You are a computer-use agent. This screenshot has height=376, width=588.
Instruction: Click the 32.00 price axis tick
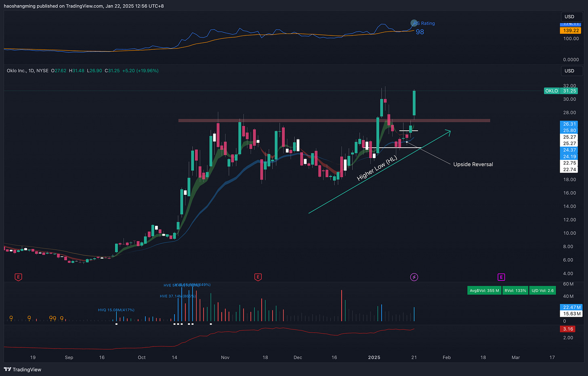(x=569, y=86)
